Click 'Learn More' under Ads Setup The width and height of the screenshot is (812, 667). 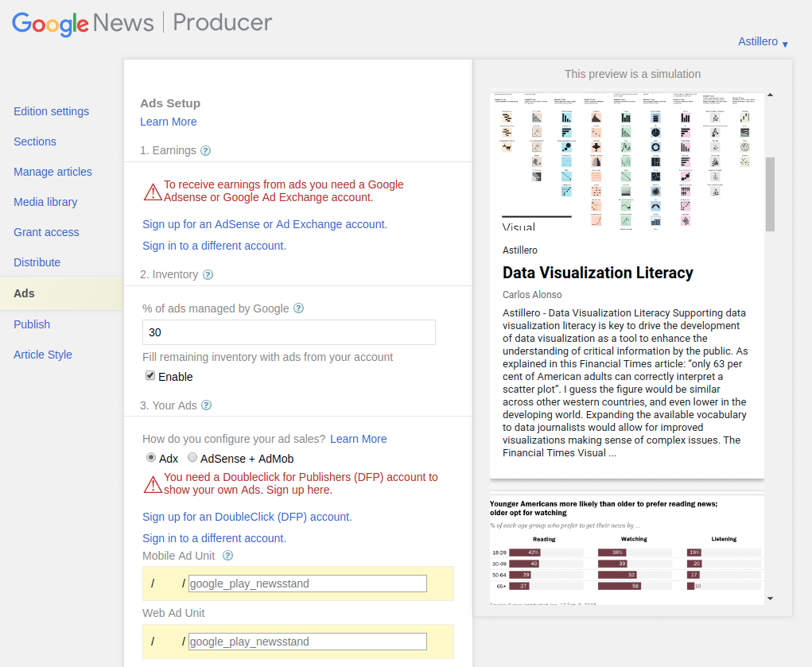coord(168,122)
